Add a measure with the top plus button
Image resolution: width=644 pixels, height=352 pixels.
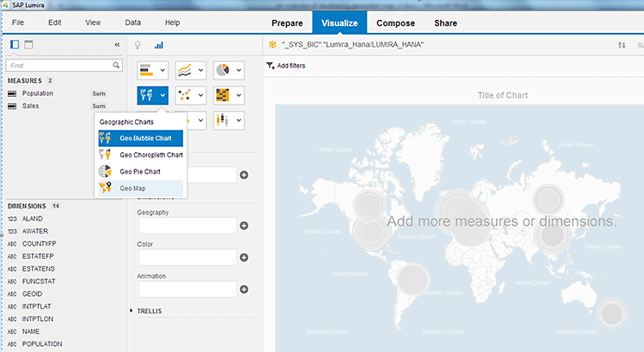pos(244,175)
